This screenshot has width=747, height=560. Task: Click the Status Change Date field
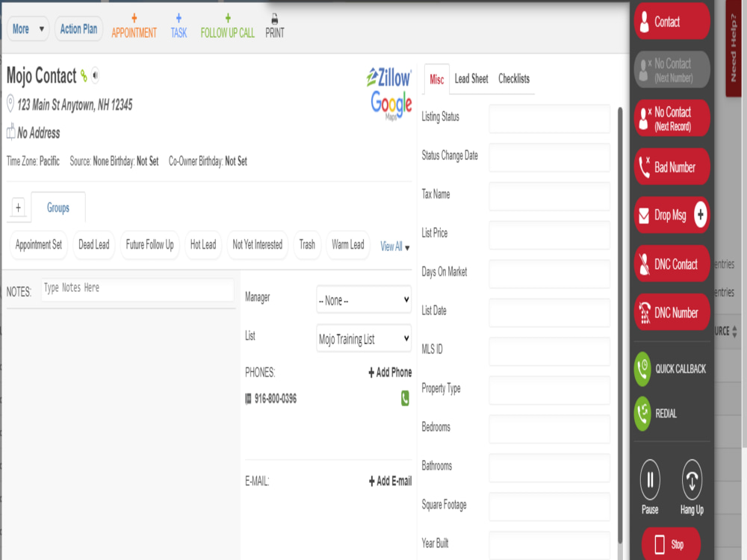(549, 157)
